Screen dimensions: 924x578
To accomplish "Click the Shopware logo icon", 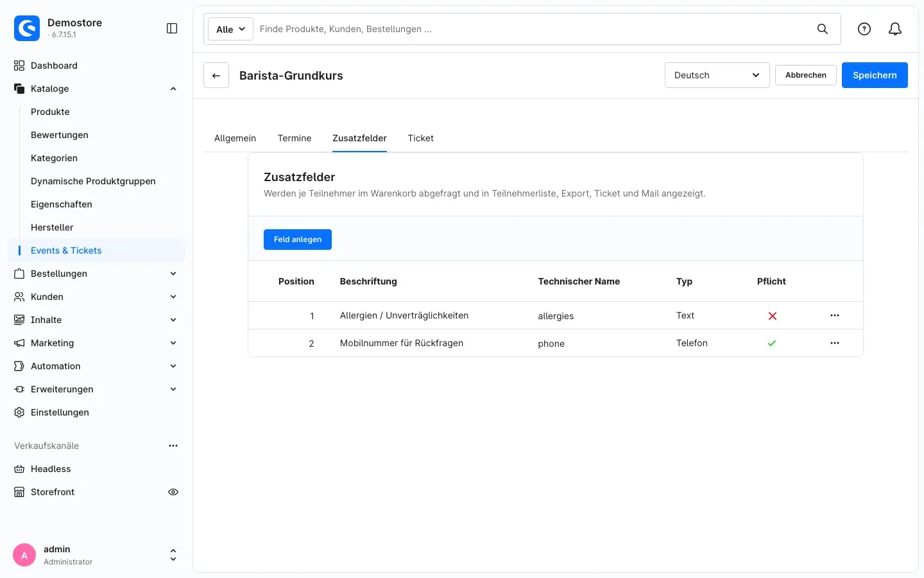I will 27,28.
